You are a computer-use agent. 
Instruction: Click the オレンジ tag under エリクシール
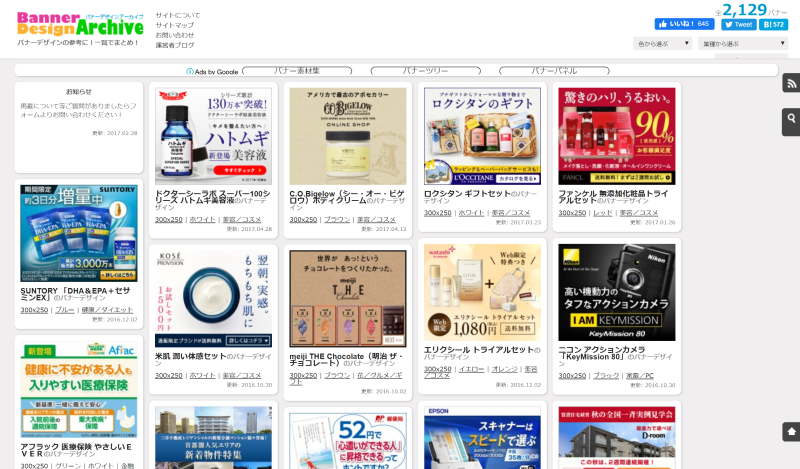click(504, 369)
